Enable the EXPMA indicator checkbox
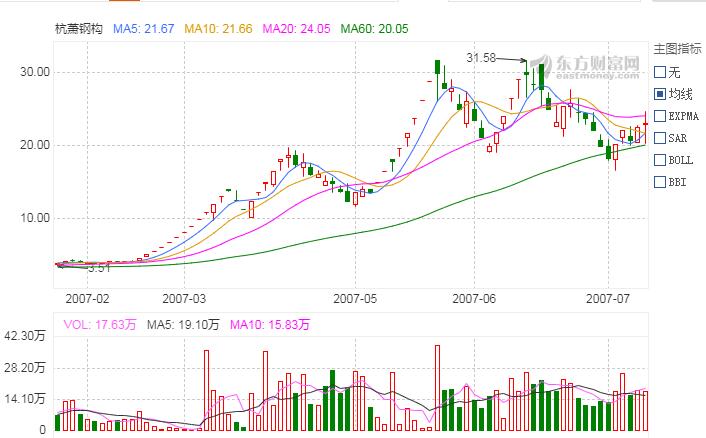 tap(660, 116)
